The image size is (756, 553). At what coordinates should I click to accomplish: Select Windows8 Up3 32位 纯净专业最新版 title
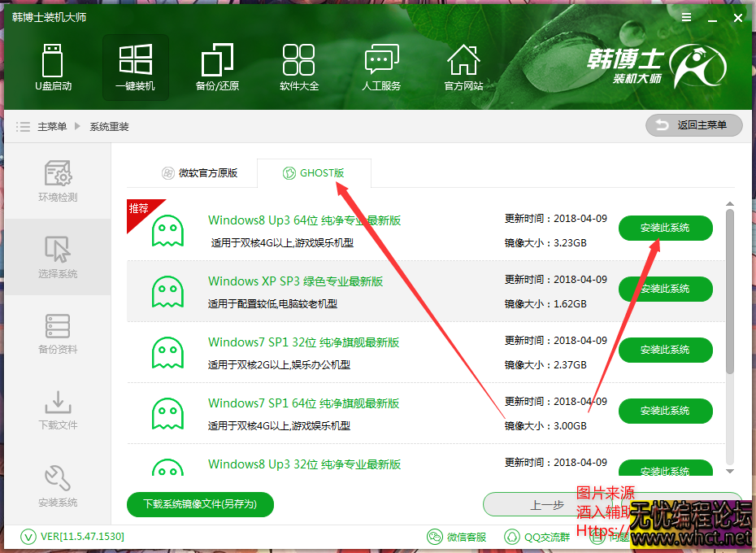coord(304,464)
